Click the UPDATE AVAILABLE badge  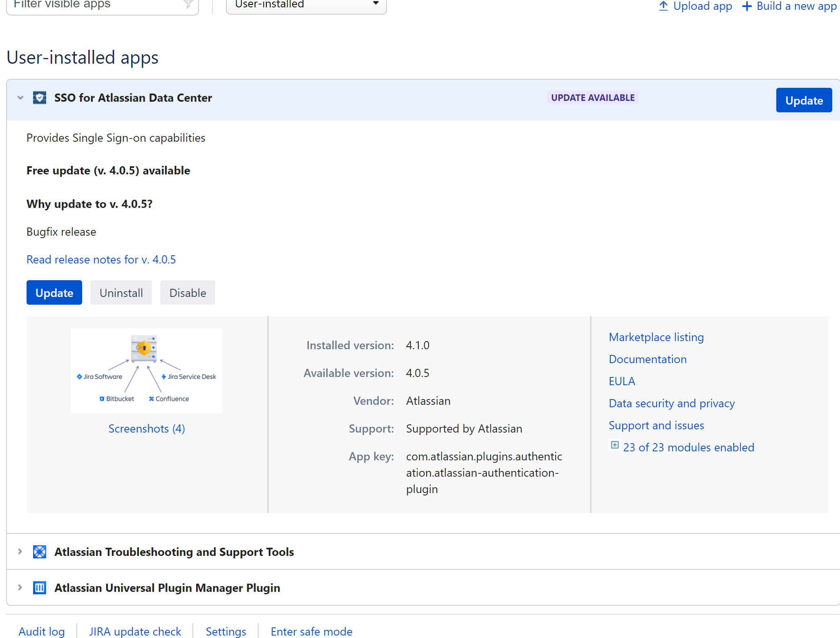593,98
